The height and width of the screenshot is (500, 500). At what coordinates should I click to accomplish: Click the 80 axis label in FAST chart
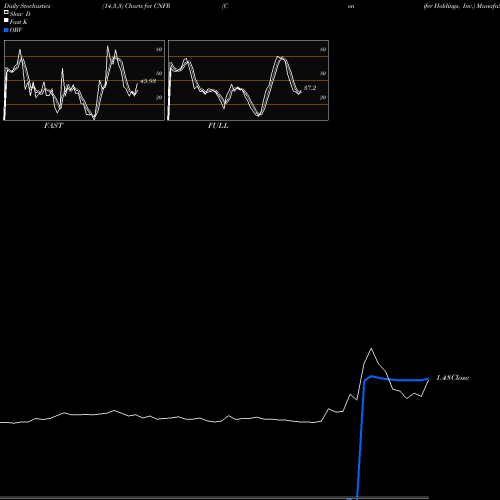(x=159, y=49)
